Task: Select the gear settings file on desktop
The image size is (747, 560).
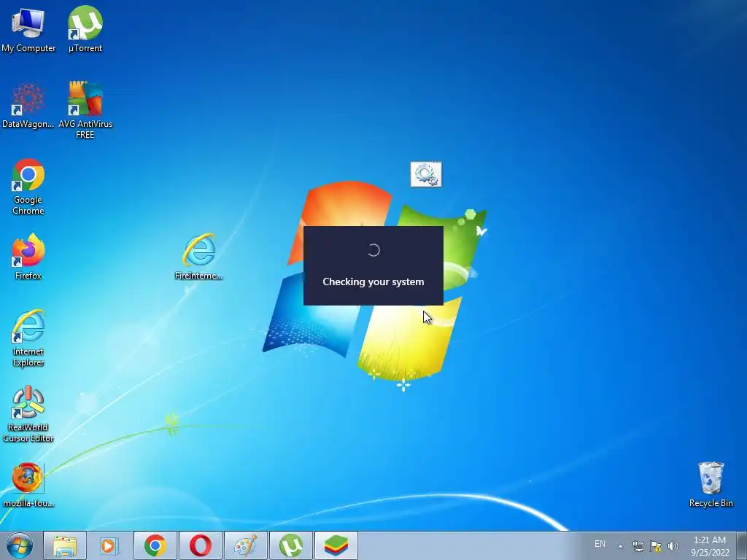Action: coord(426,174)
